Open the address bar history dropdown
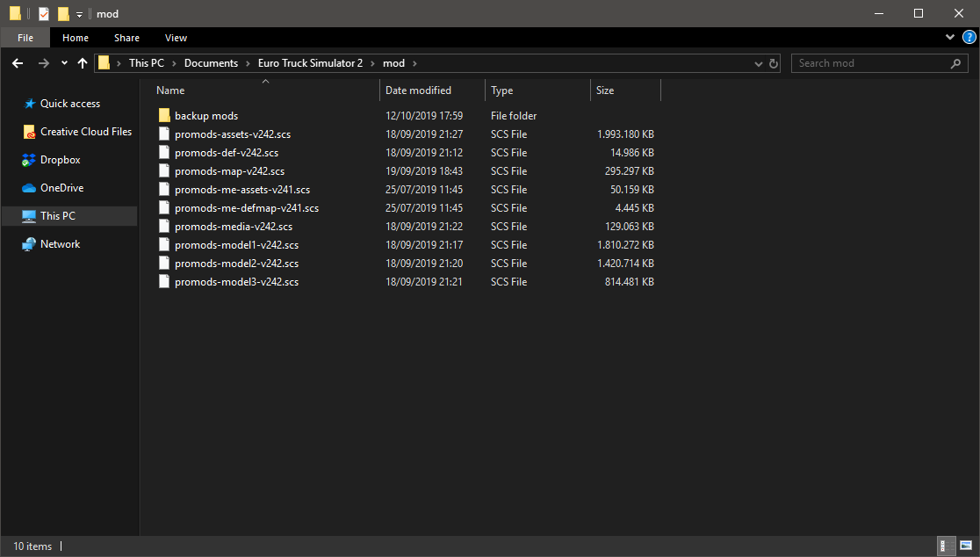The image size is (980, 557). coord(758,64)
